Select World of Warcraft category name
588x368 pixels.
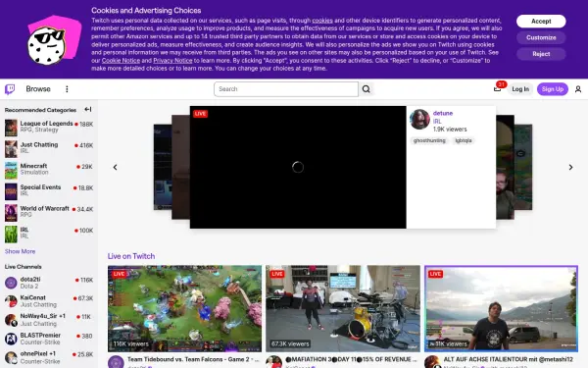click(x=45, y=208)
